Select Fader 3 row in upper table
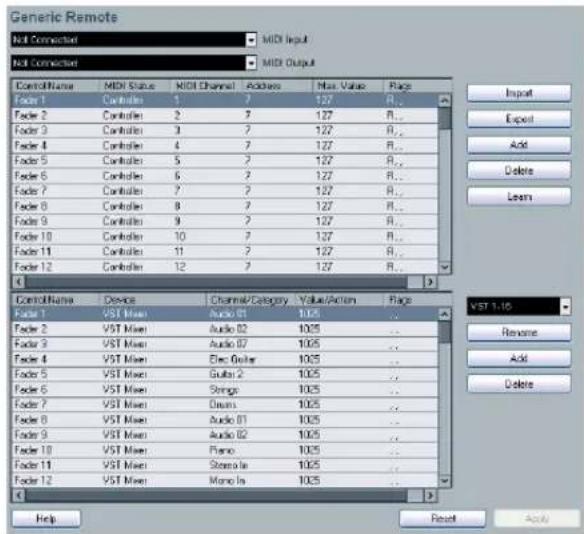Image resolution: width=584 pixels, height=534 pixels. pyautogui.click(x=225, y=130)
